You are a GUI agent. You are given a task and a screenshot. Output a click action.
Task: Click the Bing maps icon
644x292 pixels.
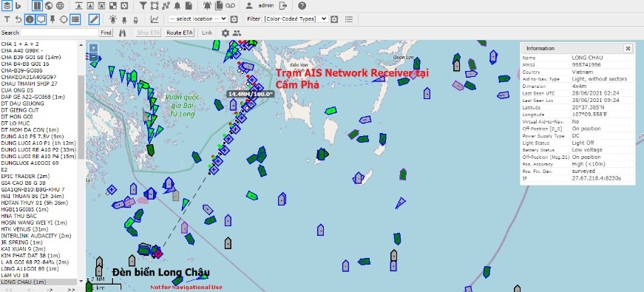click(18, 6)
